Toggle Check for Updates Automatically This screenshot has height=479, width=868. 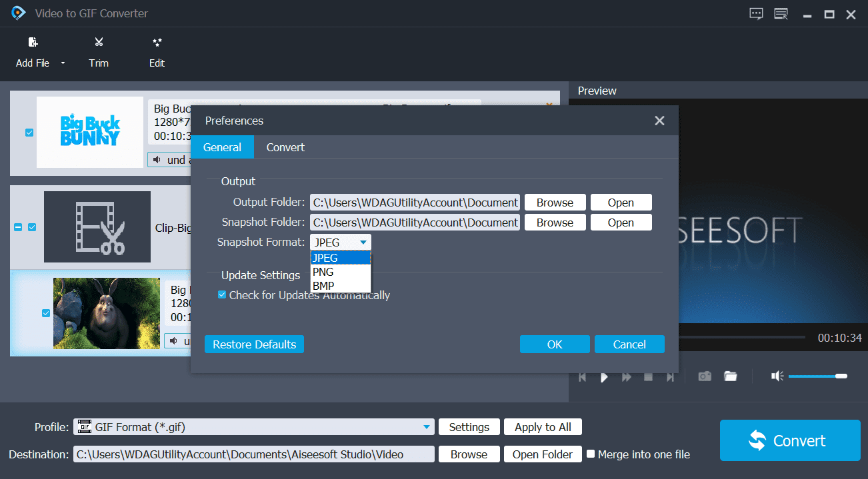(222, 294)
